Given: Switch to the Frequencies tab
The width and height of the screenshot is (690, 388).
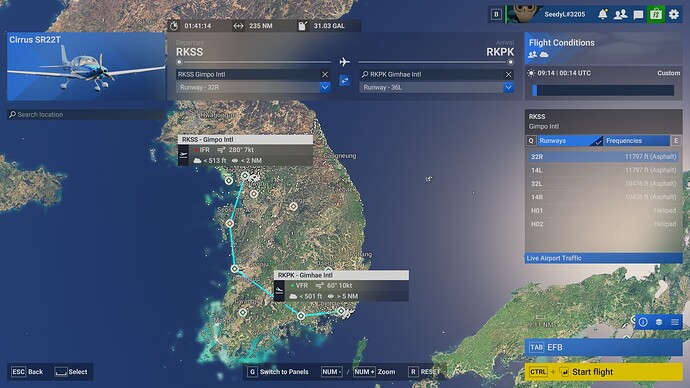Looking at the screenshot, I should pos(636,141).
